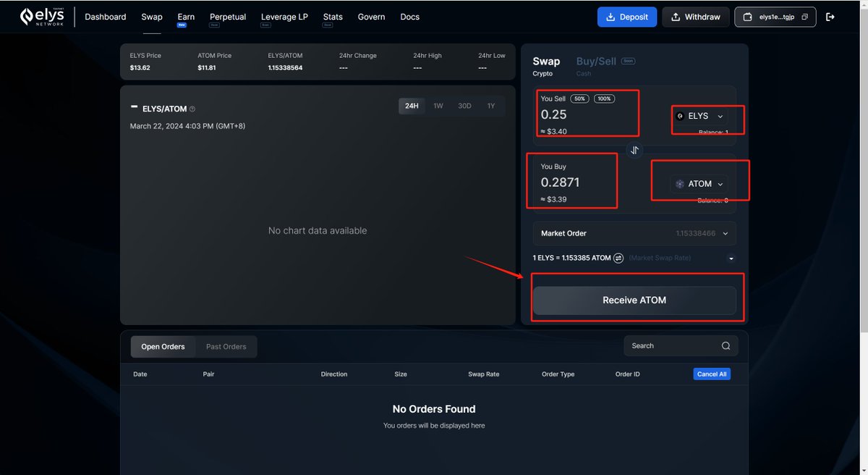Open the ELYS token selector
The height and width of the screenshot is (475, 868).
click(x=699, y=116)
